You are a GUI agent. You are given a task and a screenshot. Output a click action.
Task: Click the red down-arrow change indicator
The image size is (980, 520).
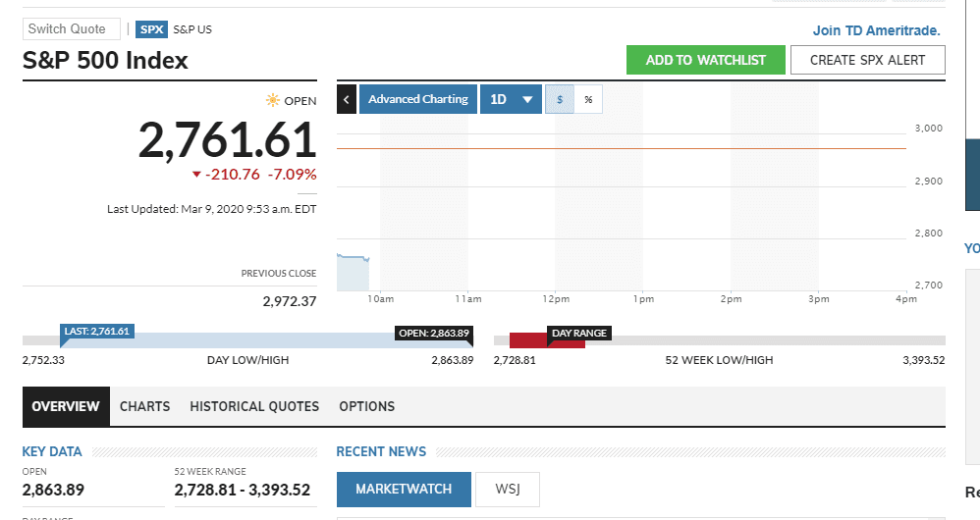[x=196, y=175]
